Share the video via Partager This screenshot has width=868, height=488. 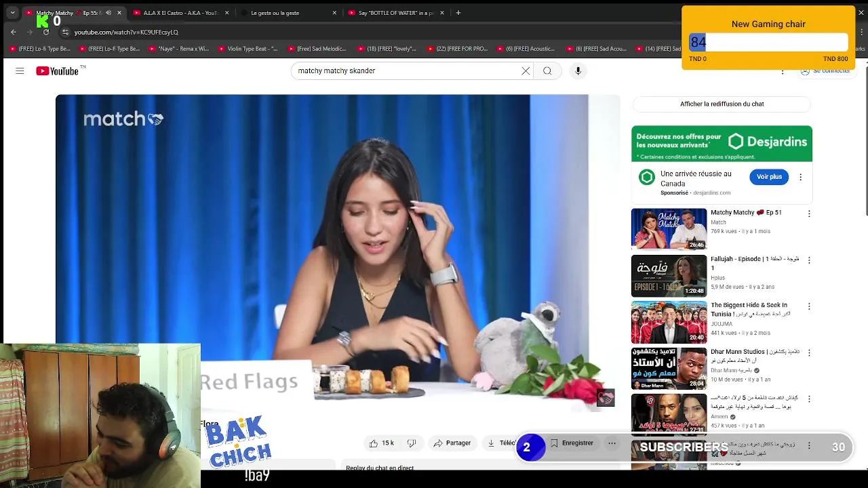452,443
